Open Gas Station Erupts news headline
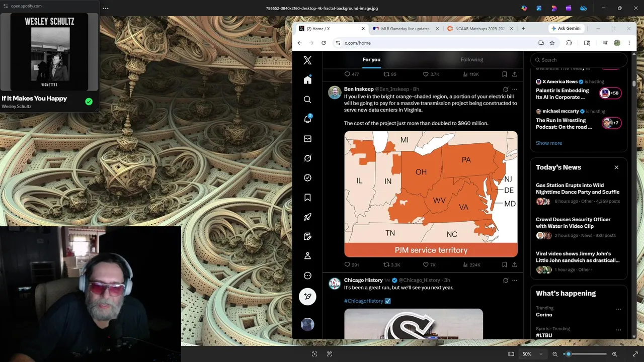The image size is (644, 362). [578, 189]
